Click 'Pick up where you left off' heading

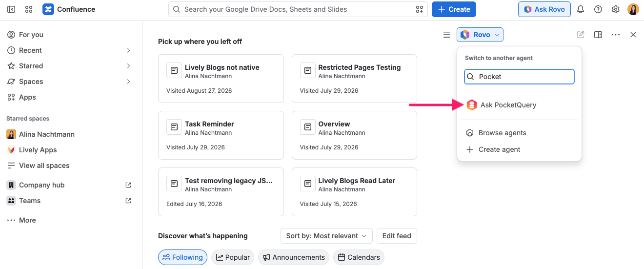(200, 41)
